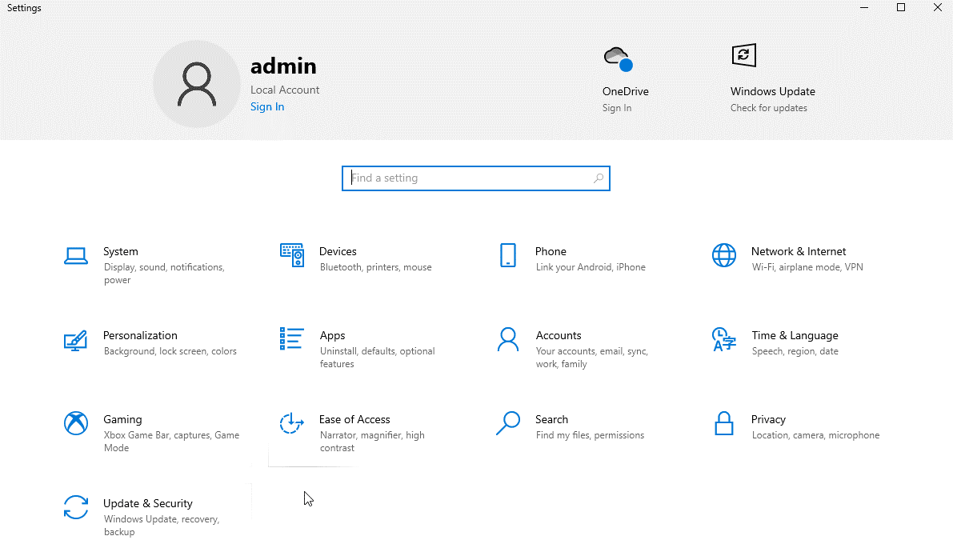
Task: Open the Windows Update header icon
Action: 744,56
